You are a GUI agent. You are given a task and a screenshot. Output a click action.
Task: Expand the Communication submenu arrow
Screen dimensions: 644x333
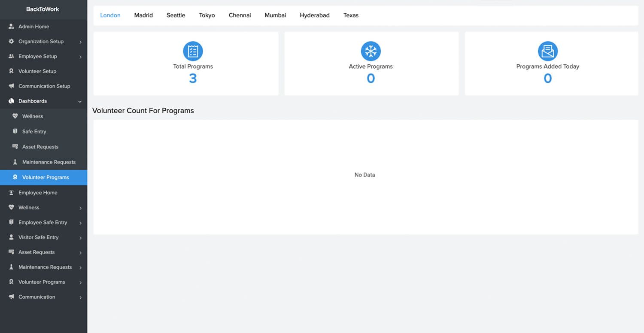tap(80, 297)
